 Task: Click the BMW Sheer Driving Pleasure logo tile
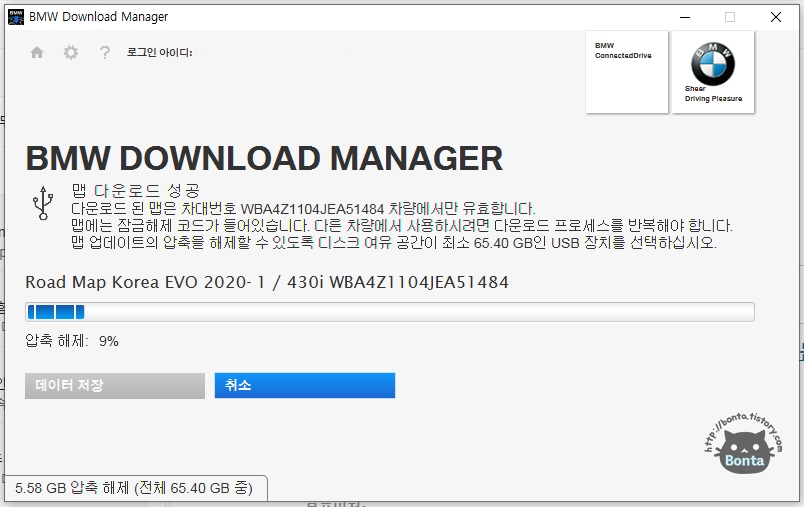click(713, 72)
